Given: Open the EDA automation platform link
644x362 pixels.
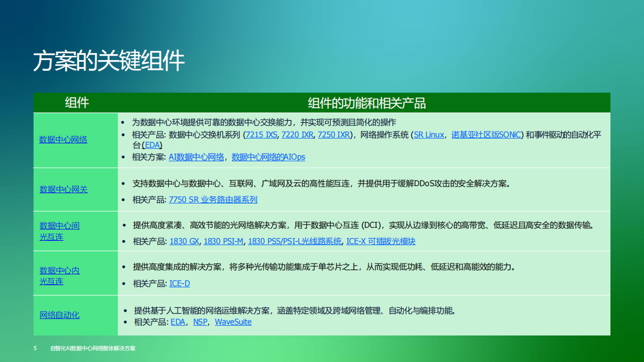Looking at the screenshot, I should point(152,145).
